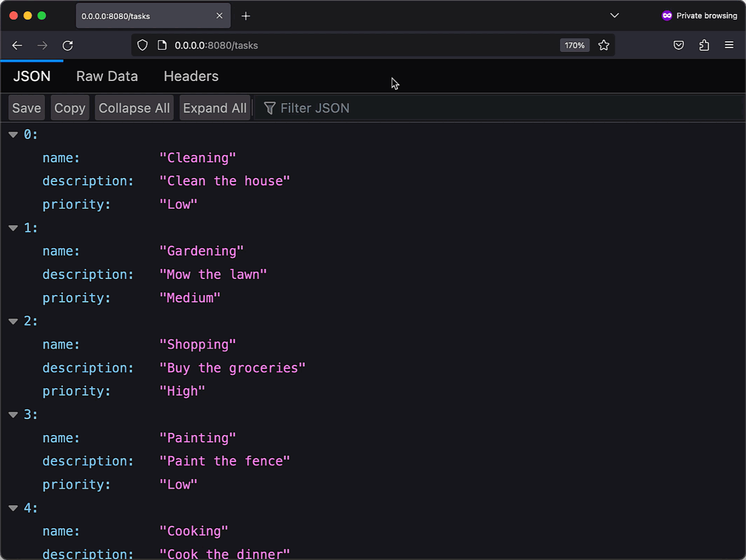Collapse the entry for task 4 Cooking
This screenshot has width=746, height=560.
tap(13, 508)
